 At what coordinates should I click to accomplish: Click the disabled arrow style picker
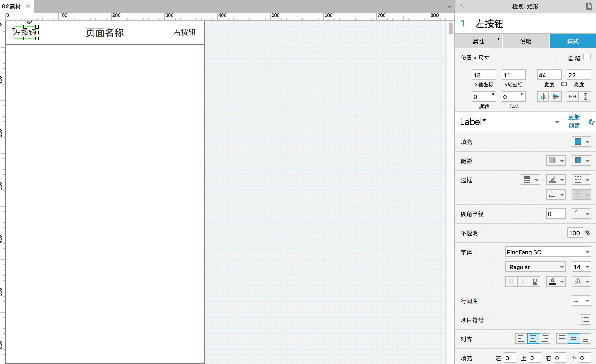point(581,194)
